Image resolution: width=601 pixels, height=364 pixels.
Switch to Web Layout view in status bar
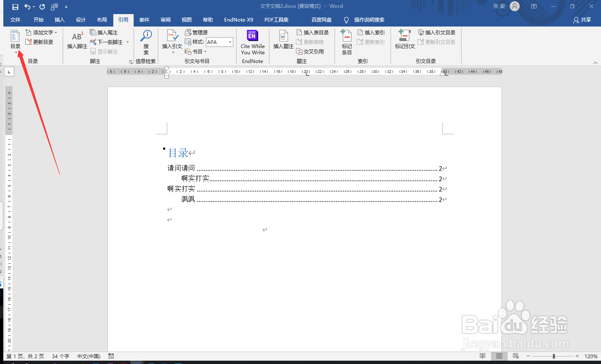[x=516, y=356]
